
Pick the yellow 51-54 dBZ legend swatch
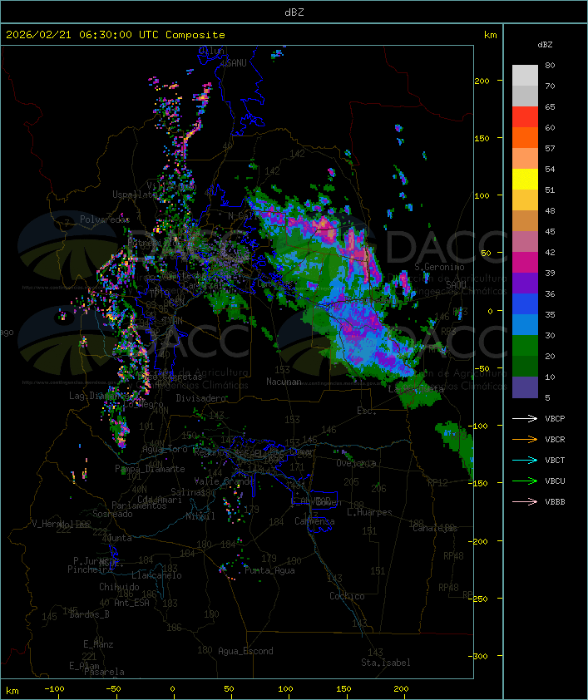tap(525, 179)
